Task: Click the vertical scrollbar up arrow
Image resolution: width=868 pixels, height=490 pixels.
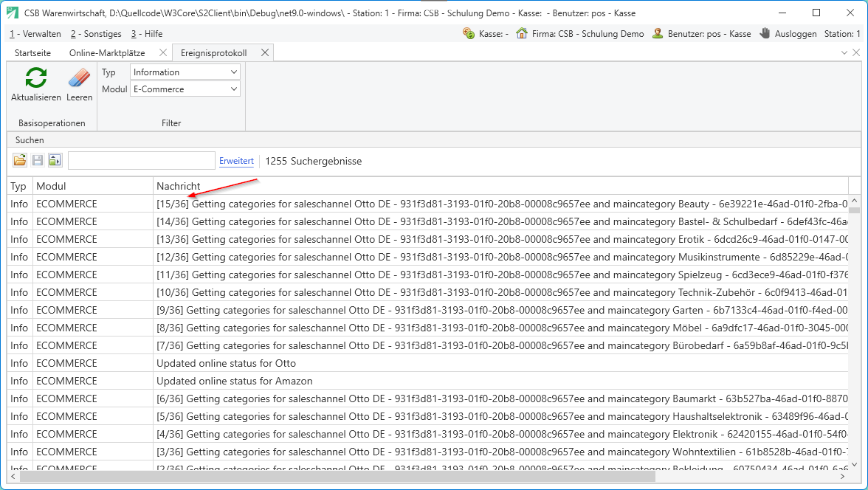Action: [x=854, y=201]
